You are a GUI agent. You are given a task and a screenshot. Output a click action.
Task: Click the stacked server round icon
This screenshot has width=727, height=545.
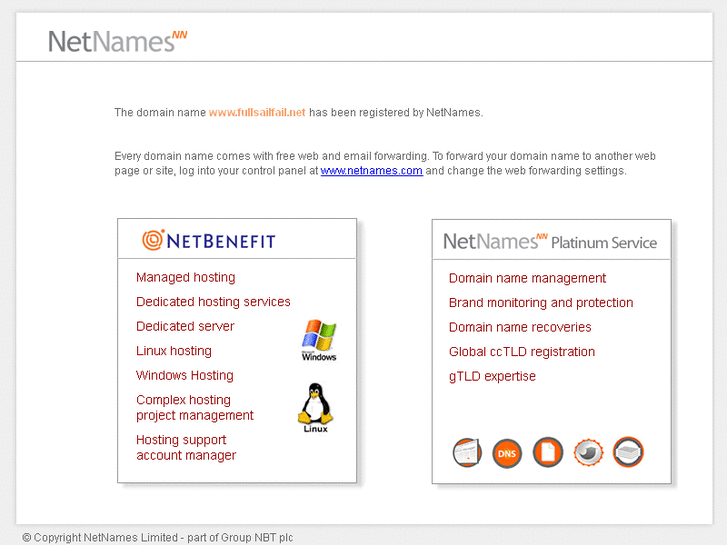(x=628, y=452)
